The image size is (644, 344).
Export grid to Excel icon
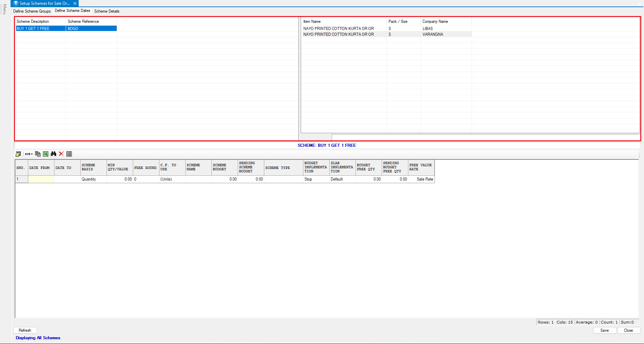pos(46,154)
